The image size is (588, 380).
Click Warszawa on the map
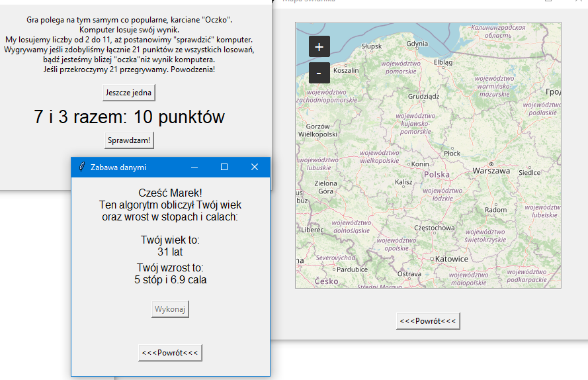pyautogui.click(x=491, y=170)
